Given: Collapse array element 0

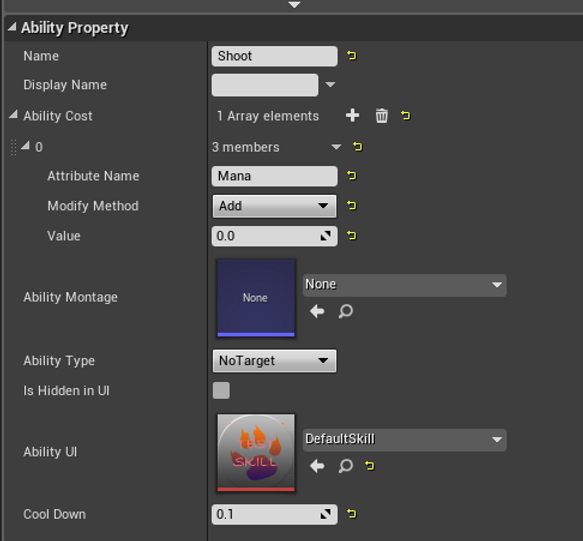Looking at the screenshot, I should pyautogui.click(x=25, y=145).
